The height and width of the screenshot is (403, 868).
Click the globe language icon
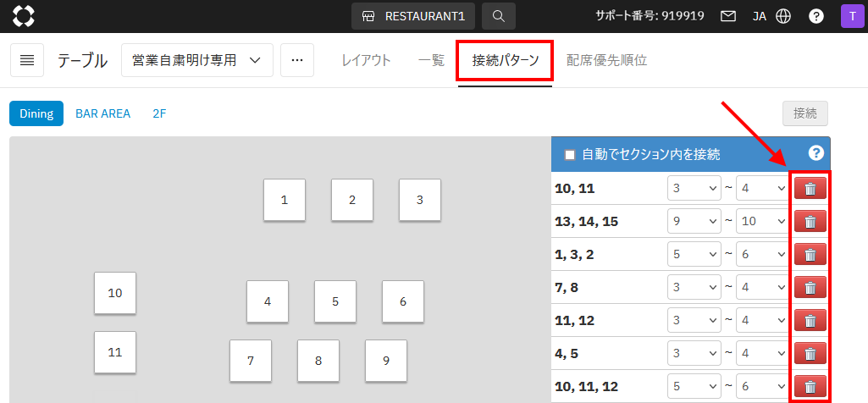tap(782, 16)
